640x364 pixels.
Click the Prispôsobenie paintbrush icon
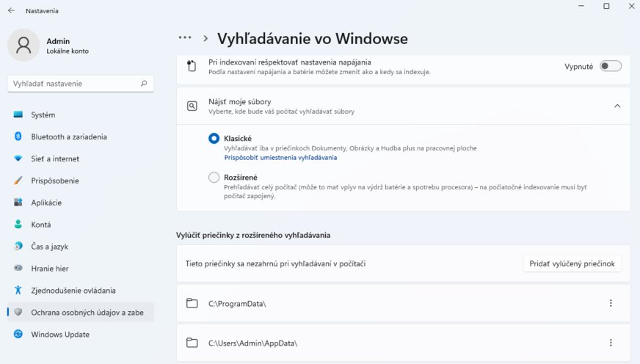(18, 181)
